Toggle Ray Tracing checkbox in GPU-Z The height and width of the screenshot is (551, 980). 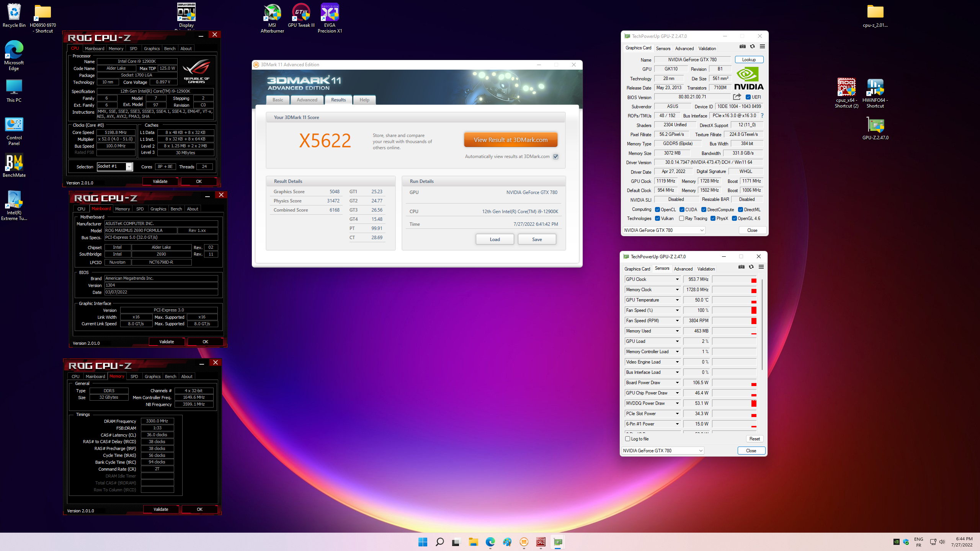point(681,218)
